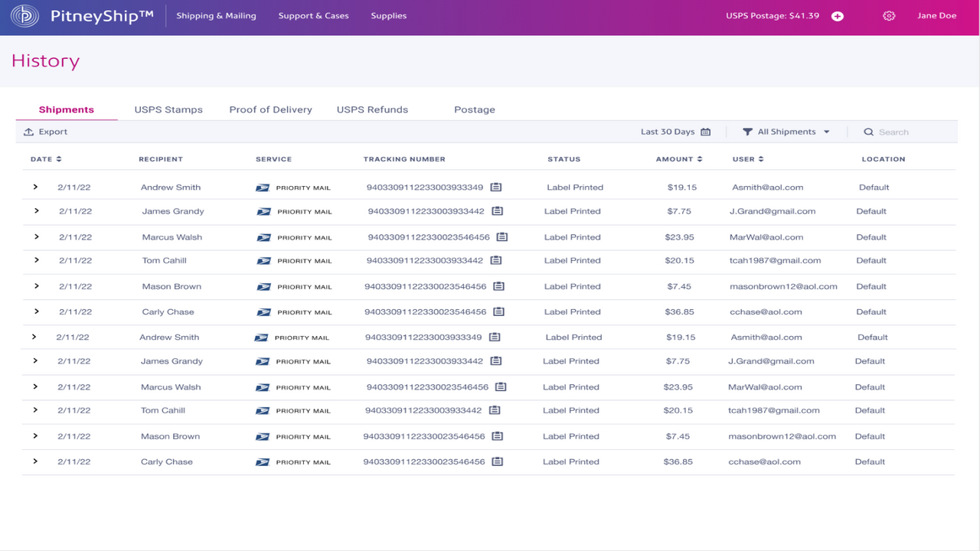Expand the first Andrew Smith shipment row
980x551 pixels.
click(35, 187)
